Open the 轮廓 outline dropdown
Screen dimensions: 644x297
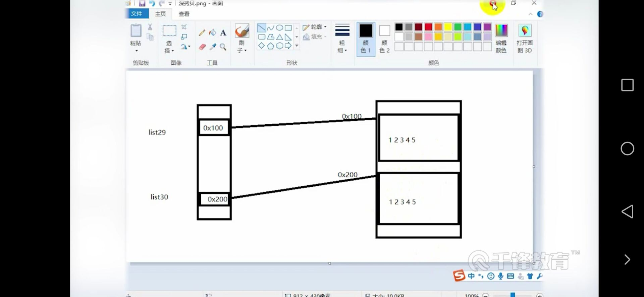[x=315, y=27]
